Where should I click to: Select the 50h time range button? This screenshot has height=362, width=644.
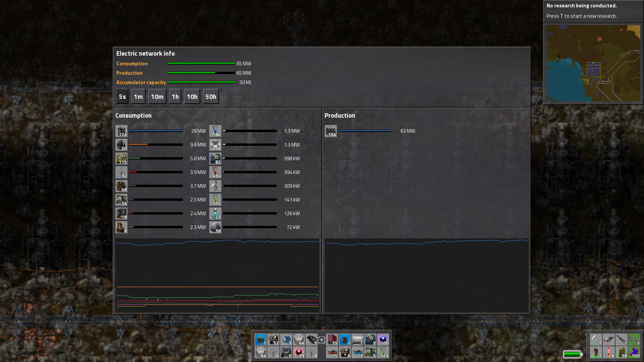(x=211, y=97)
